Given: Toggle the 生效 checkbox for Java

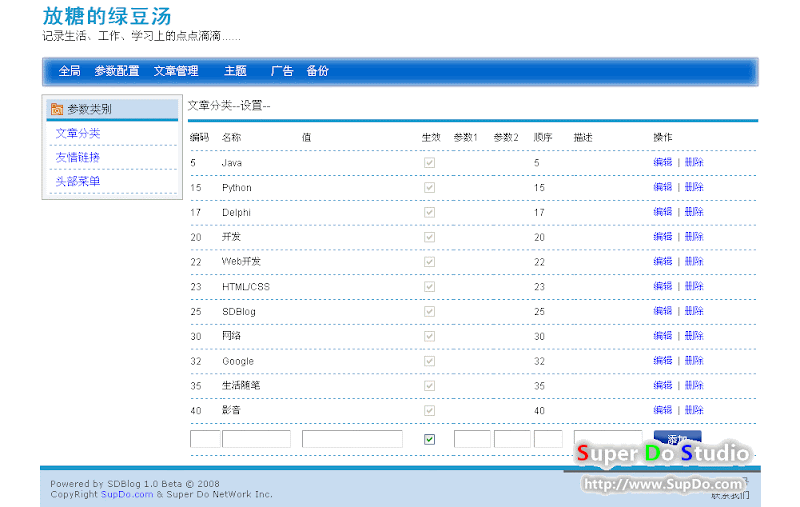Looking at the screenshot, I should point(430,163).
